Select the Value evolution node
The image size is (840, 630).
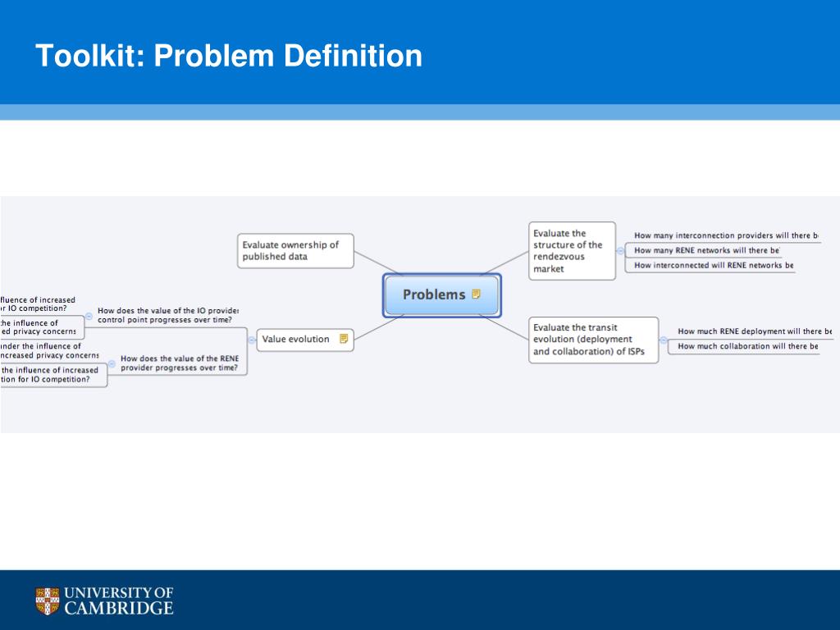tap(305, 340)
